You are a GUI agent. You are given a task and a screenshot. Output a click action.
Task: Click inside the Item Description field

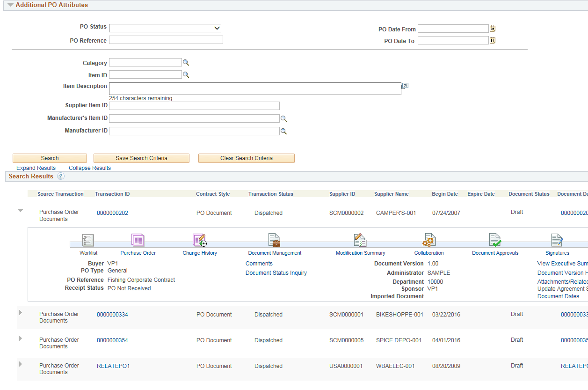(255, 88)
